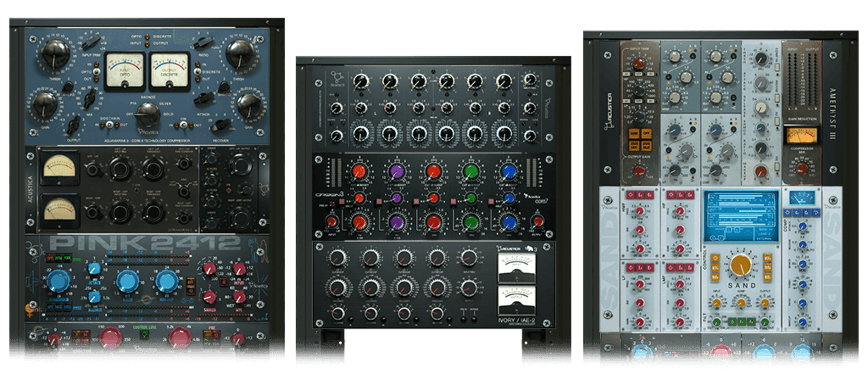This screenshot has height=380, width=868.
Task: Click the Amethyst INPUT/OUTPUT LED level meters
Action: click(802, 82)
